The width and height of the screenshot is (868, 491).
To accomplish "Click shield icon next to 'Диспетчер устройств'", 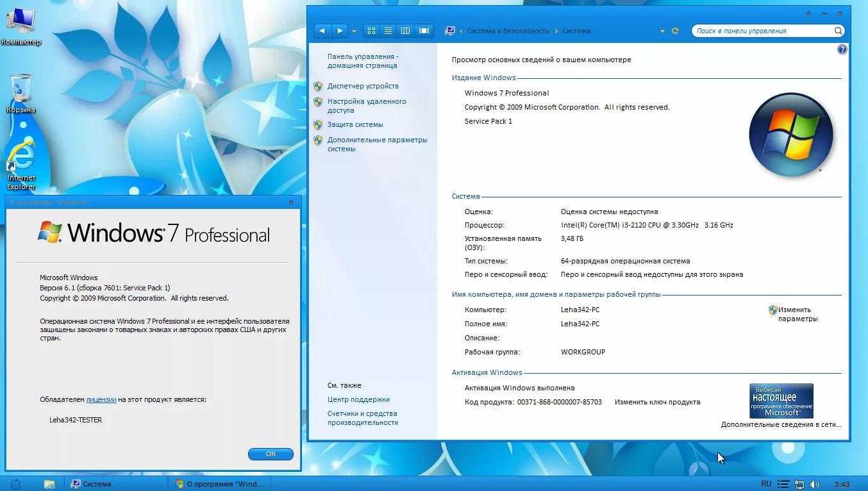I will click(318, 86).
